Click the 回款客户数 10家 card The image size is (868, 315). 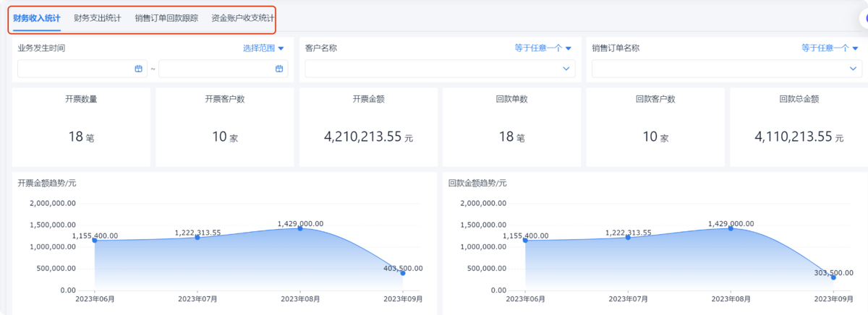655,126
